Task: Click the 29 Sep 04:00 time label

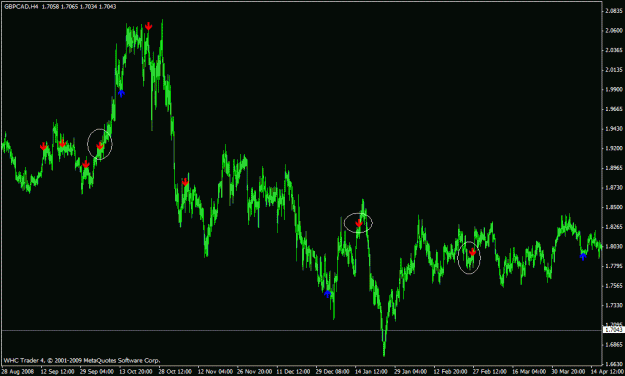Action: (96, 372)
